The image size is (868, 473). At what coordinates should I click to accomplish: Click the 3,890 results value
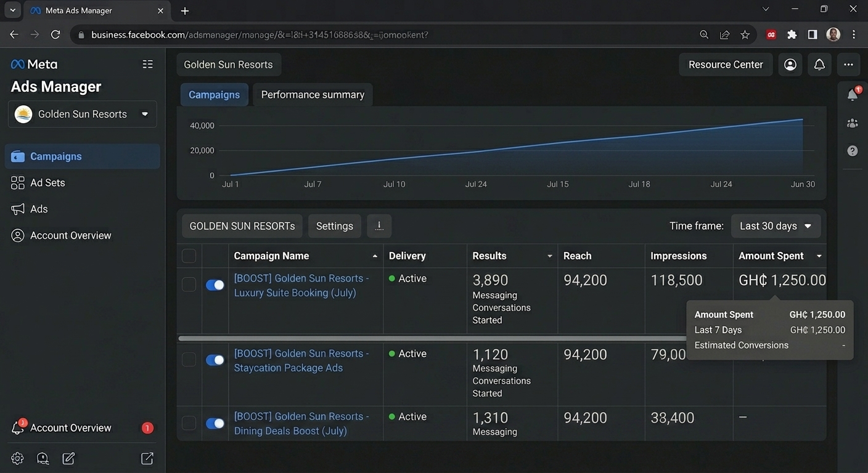pyautogui.click(x=490, y=280)
